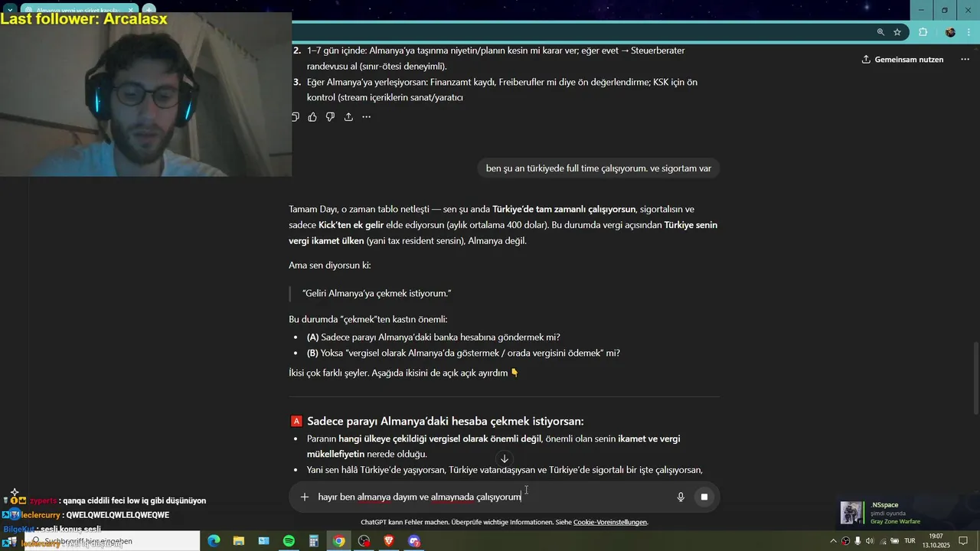Viewport: 980px width, 551px height.
Task: Open more actions under the response
Action: coord(366,117)
